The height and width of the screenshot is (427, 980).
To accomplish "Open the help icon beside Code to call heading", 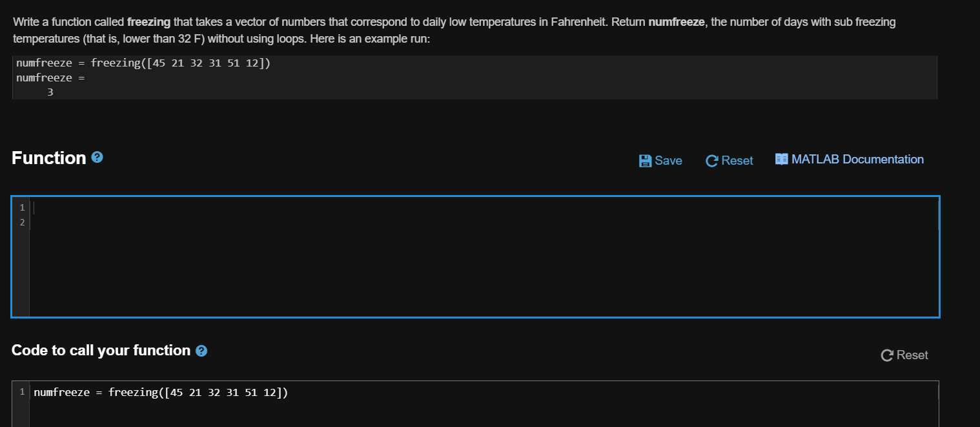I will click(201, 351).
